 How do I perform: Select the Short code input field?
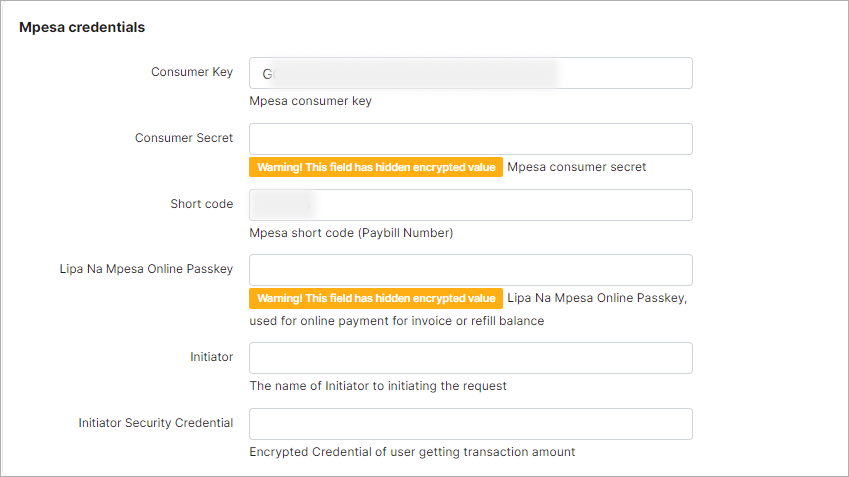pos(470,205)
